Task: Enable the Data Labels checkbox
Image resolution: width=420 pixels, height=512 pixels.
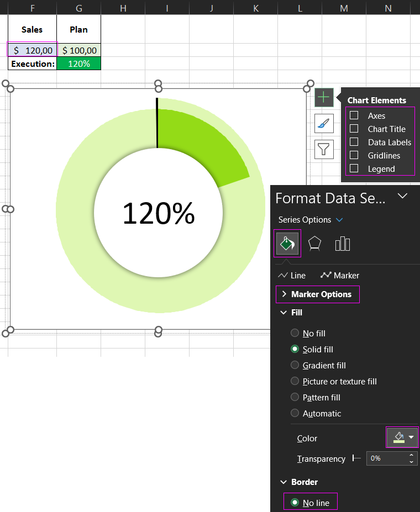Action: (x=354, y=142)
